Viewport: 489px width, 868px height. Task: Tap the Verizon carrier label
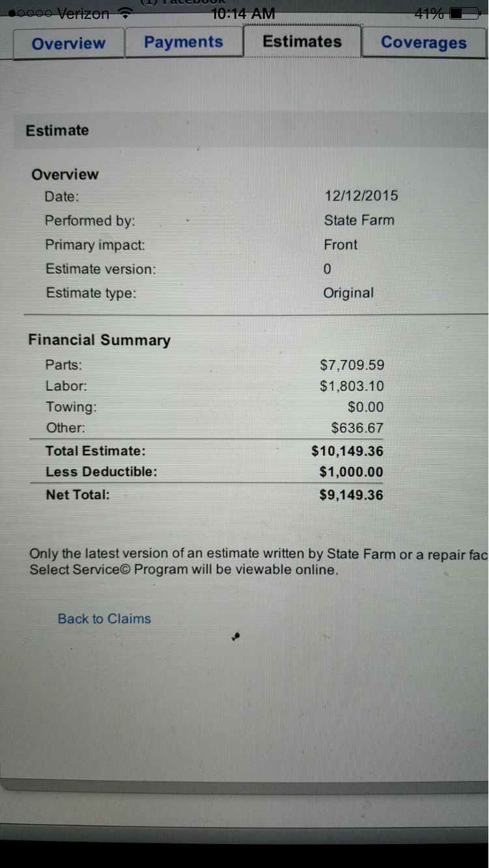click(83, 14)
